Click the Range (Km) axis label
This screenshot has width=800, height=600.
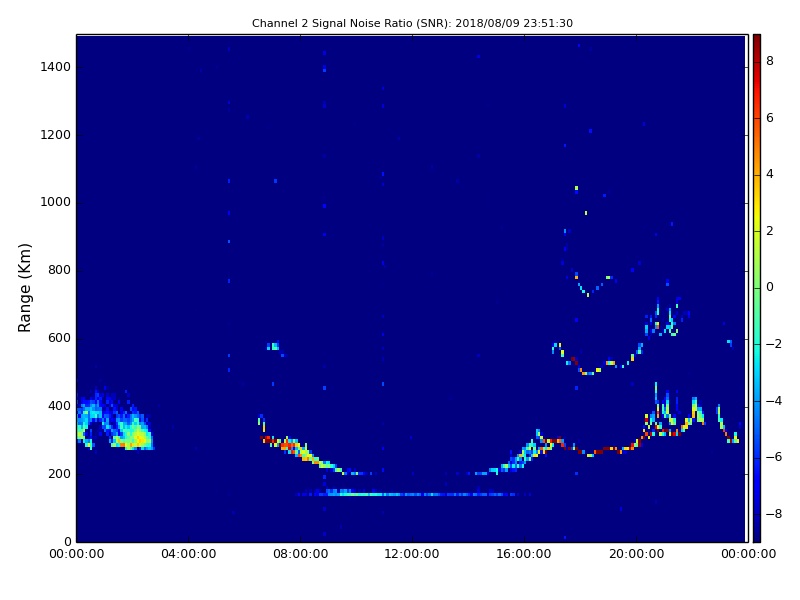tap(24, 288)
